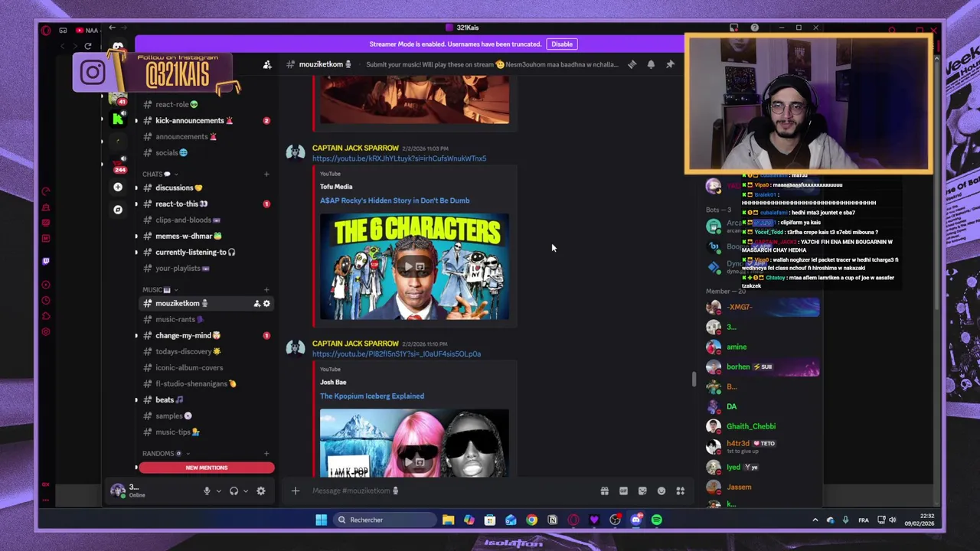Screen dimensions: 980x551
Task: Open User Settings gear icon
Action: pyautogui.click(x=260, y=491)
